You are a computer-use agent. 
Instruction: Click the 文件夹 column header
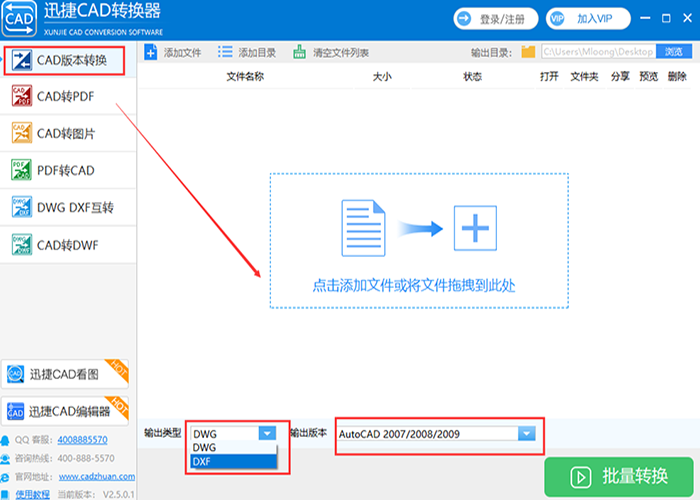point(584,76)
